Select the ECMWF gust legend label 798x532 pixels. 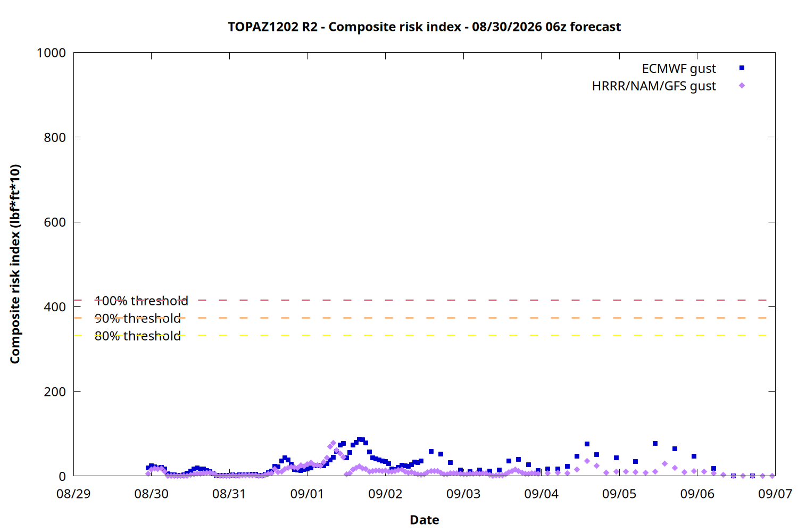pos(679,69)
